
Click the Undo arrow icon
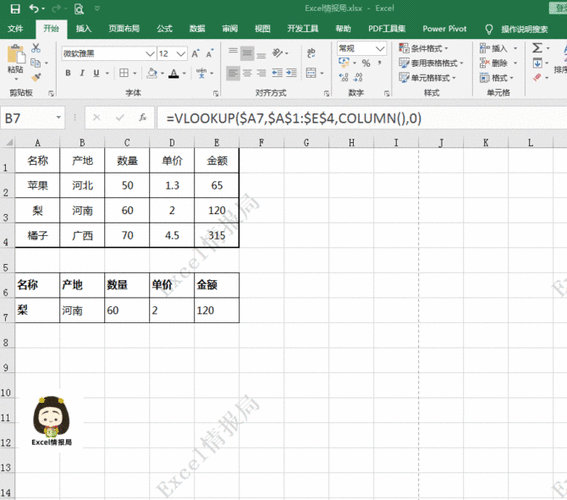click(34, 8)
